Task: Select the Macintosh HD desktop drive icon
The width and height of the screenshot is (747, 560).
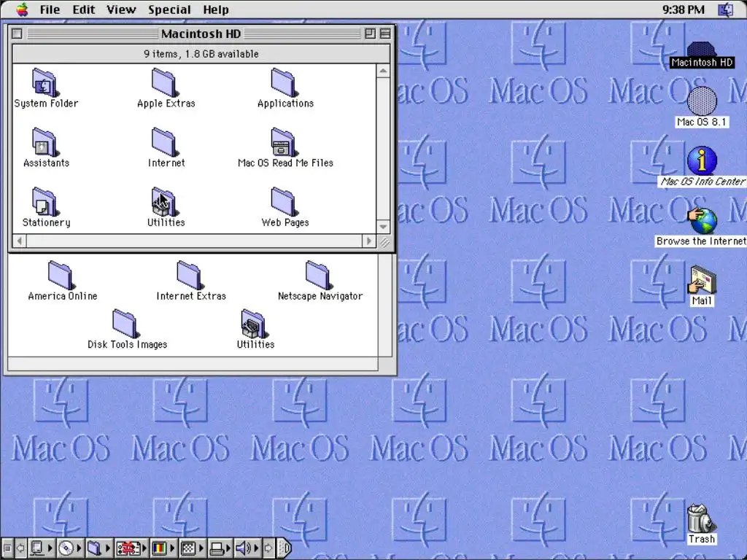Action: pos(701,49)
